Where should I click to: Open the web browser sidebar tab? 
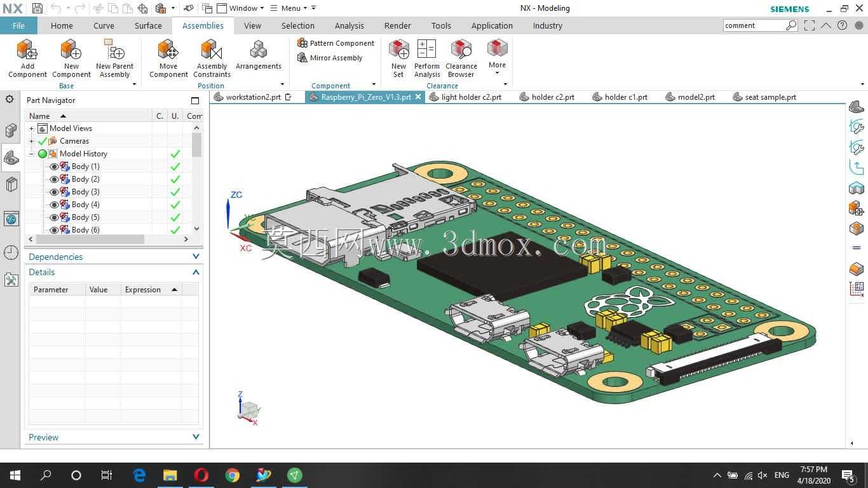[x=11, y=219]
